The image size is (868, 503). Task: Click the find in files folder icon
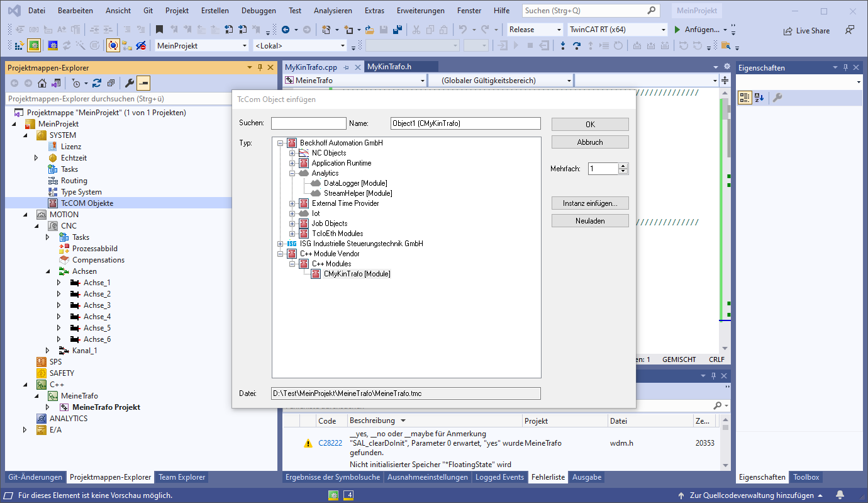click(x=726, y=45)
